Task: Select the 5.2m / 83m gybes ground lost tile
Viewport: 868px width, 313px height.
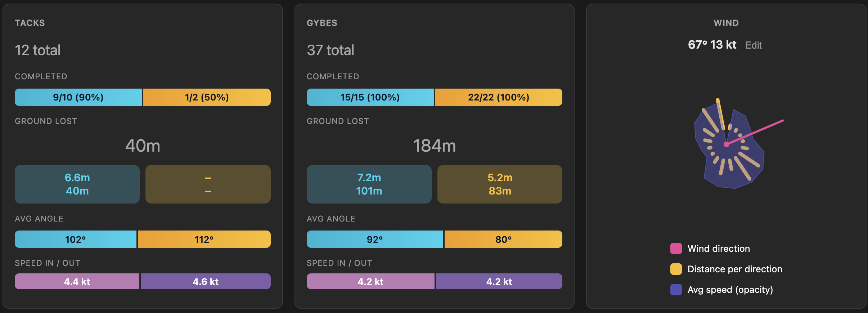Action: (499, 184)
